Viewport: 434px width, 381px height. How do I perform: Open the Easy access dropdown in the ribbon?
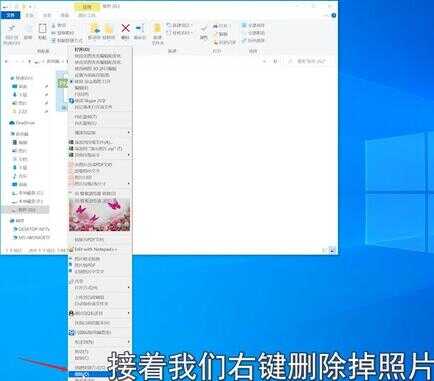180,33
